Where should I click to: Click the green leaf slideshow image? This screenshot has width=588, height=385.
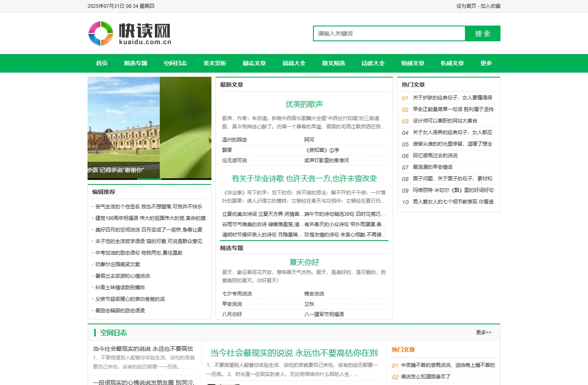pos(185,128)
